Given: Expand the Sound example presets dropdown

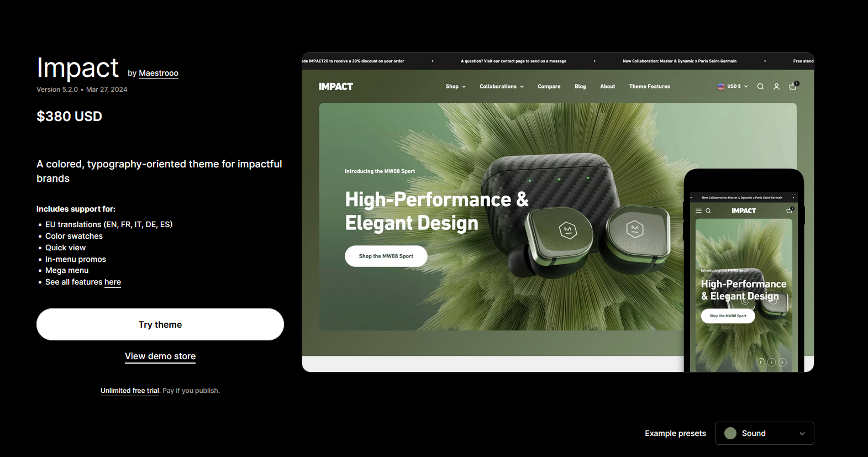Looking at the screenshot, I should pyautogui.click(x=764, y=433).
